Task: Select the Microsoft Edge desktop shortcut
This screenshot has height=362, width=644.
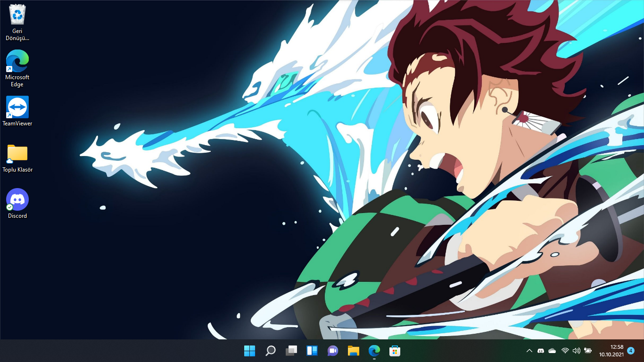Action: pyautogui.click(x=17, y=68)
